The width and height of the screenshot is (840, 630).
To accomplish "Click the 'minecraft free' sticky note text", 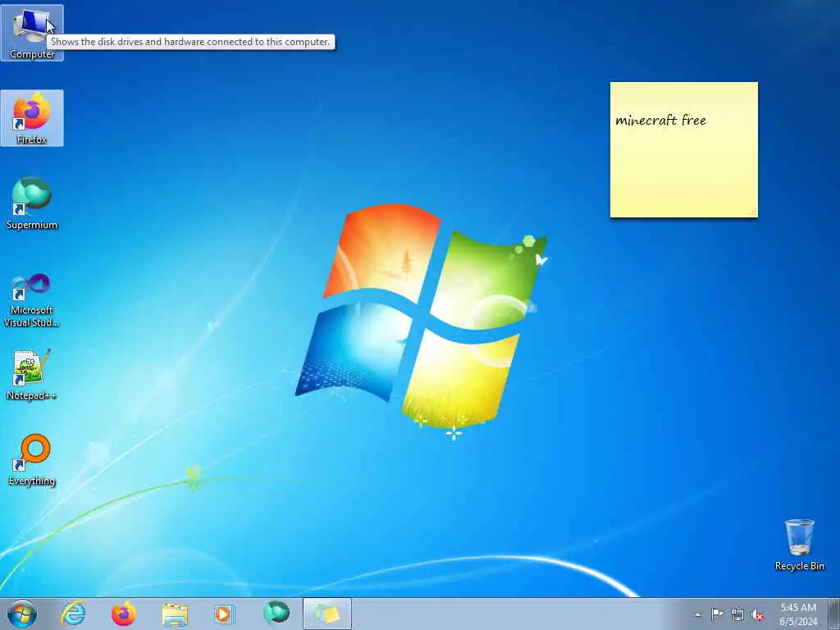I will point(660,120).
